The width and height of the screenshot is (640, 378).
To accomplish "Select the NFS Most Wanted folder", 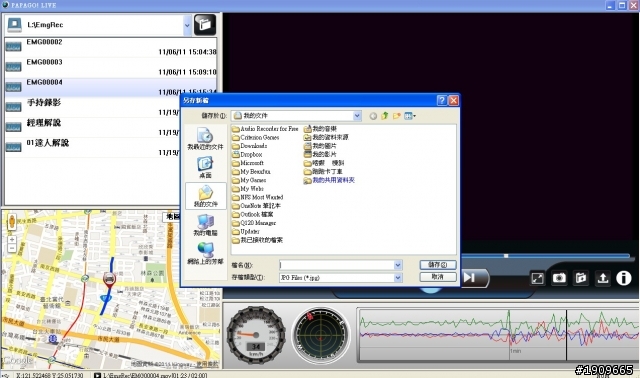I will tap(258, 197).
